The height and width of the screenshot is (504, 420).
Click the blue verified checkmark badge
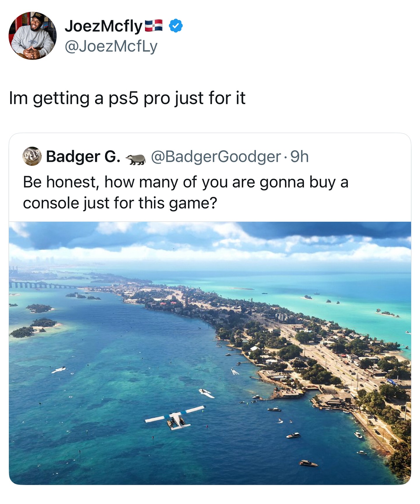pyautogui.click(x=176, y=26)
